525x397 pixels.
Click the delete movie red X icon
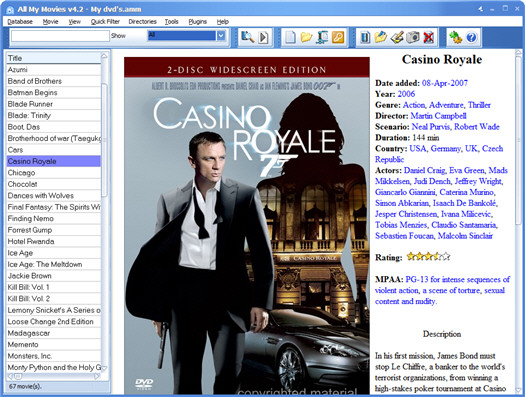429,37
